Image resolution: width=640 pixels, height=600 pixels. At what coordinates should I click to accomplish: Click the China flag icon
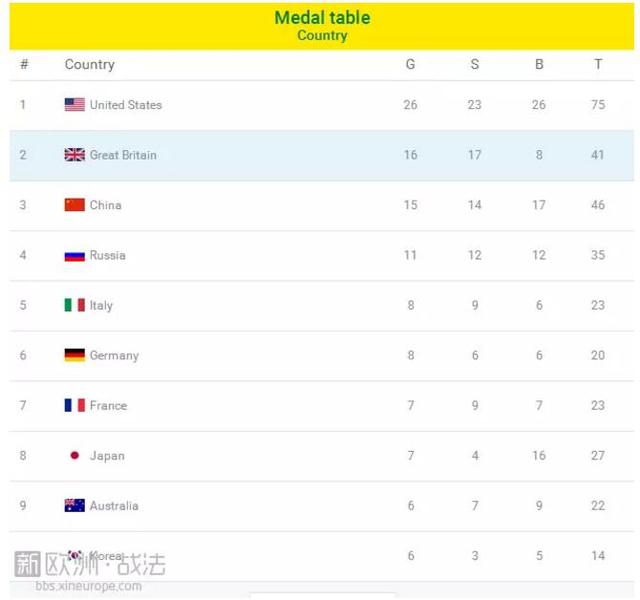(x=75, y=205)
